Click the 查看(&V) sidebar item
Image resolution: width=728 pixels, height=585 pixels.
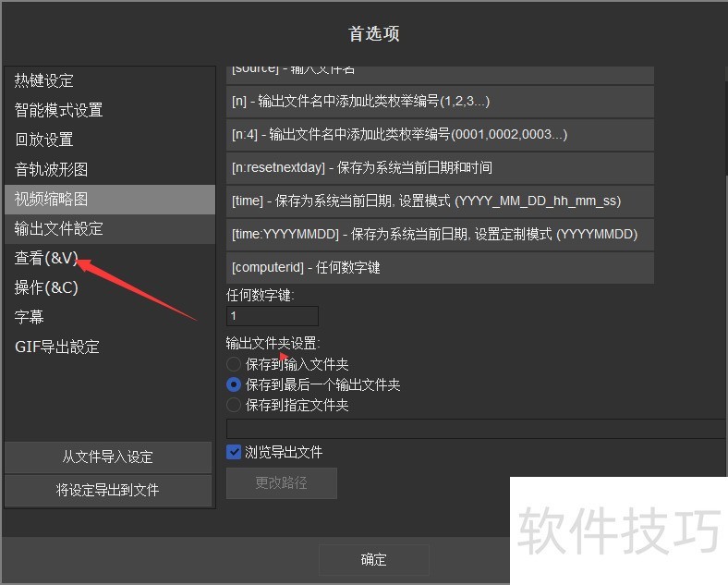(46, 259)
